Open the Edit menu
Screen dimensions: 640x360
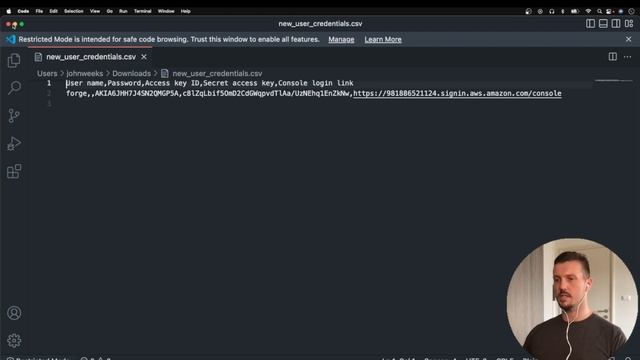[x=53, y=11]
